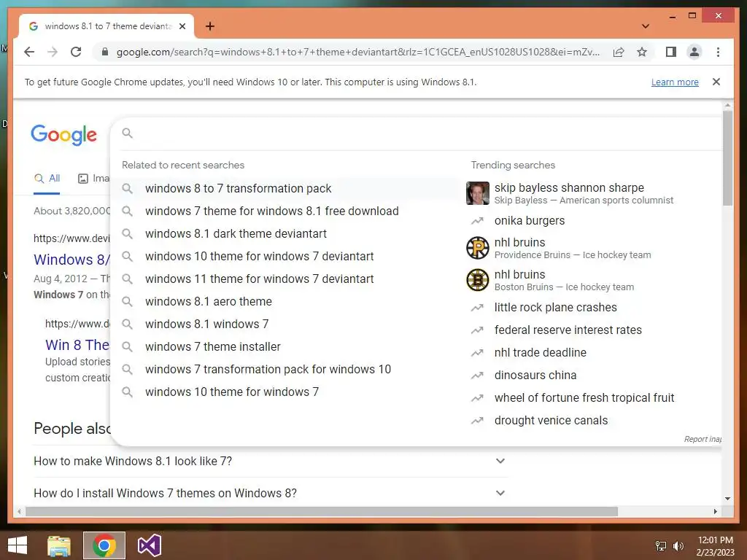The image size is (747, 560).
Task: Select 'windows 10 theme for windows 7 deviantart'
Action: click(260, 256)
